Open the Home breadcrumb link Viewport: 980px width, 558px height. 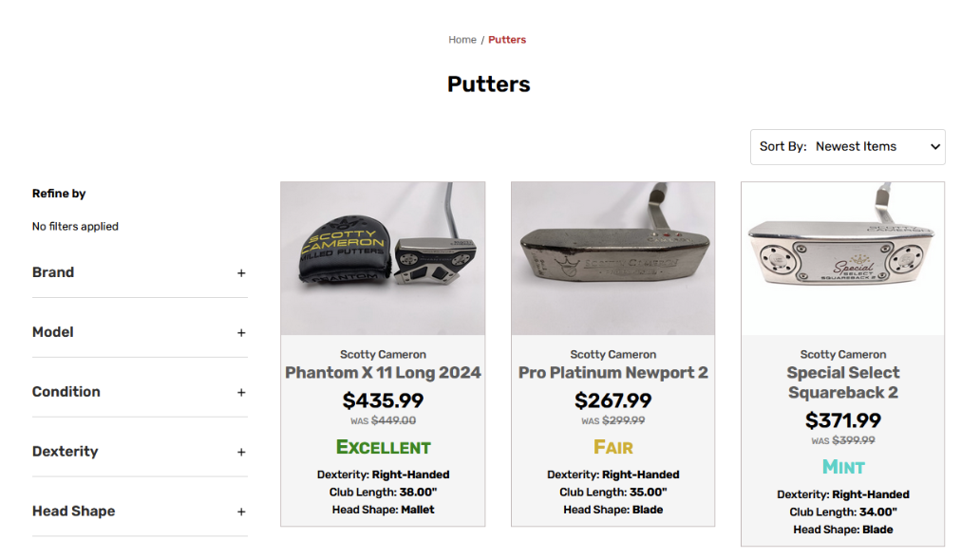(462, 39)
